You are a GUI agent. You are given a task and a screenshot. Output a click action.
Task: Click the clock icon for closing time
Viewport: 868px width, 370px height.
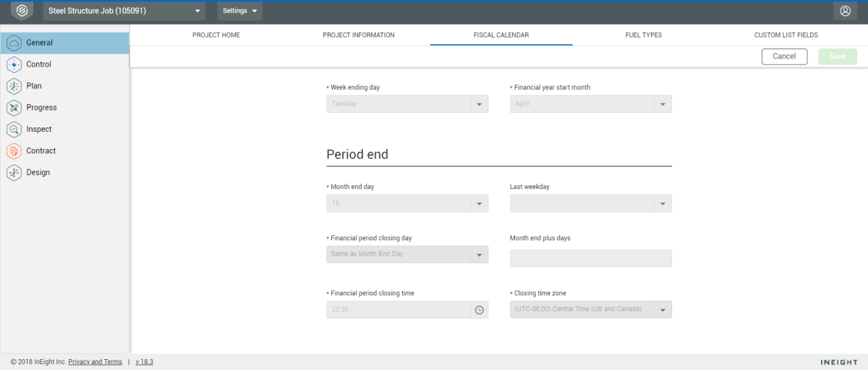(x=479, y=310)
